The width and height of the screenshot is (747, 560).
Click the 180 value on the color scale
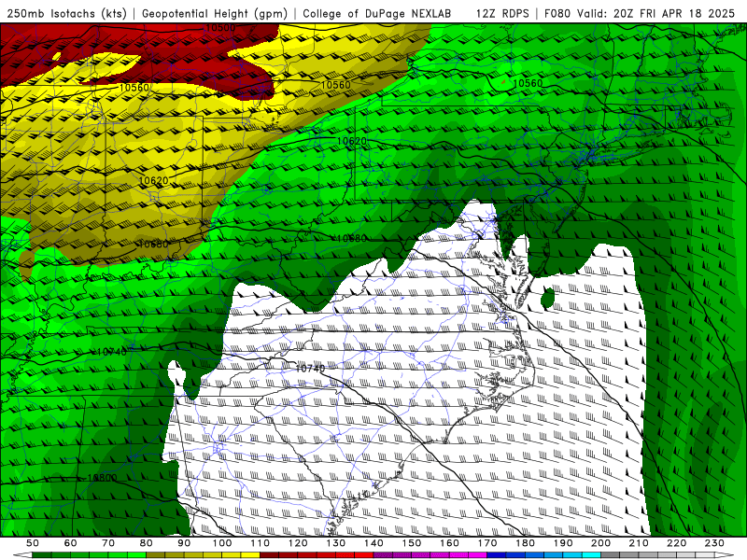tap(525, 543)
